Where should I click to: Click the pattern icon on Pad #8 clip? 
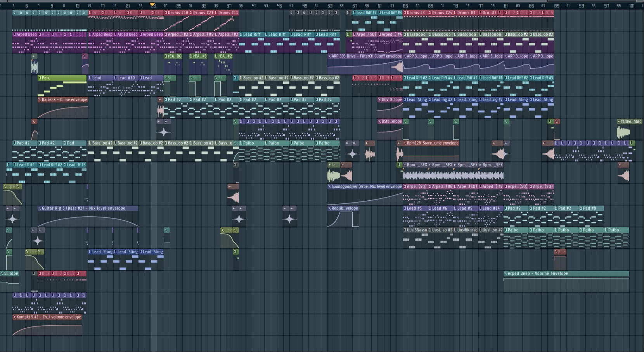click(581, 208)
